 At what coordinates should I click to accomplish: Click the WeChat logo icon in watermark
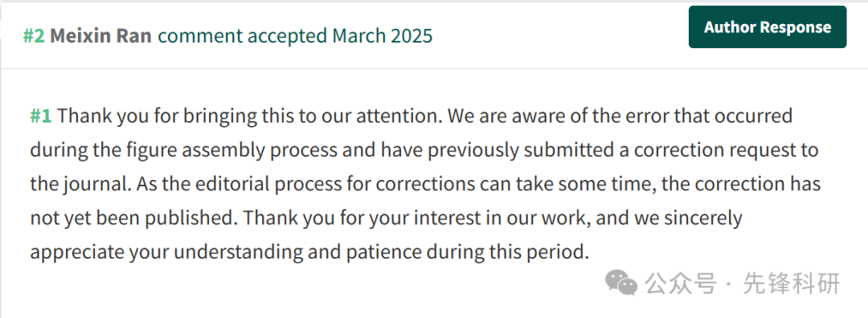point(621,283)
